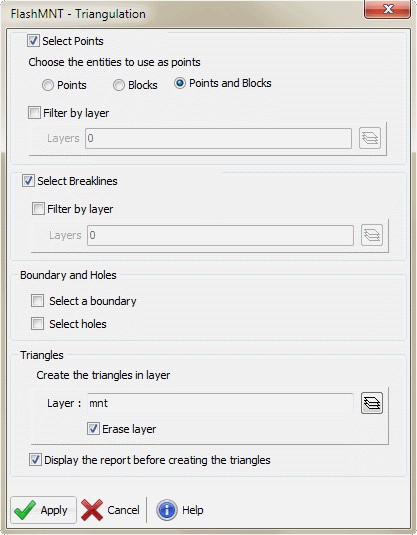417x535 pixels.
Task: Click the Layer field containing mnt
Action: click(220, 403)
